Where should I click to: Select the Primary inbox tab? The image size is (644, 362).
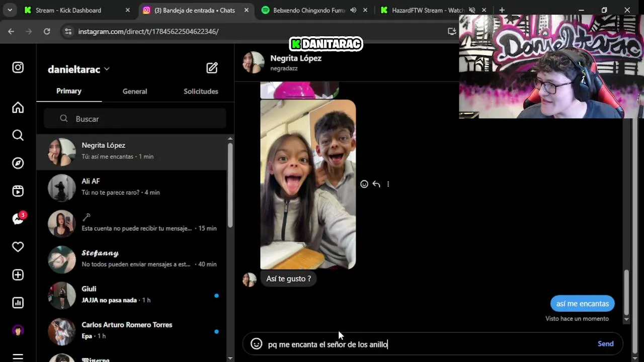pyautogui.click(x=69, y=91)
